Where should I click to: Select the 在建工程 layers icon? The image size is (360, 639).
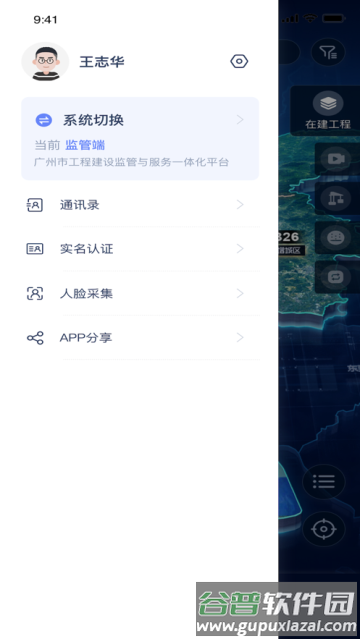pyautogui.click(x=328, y=104)
